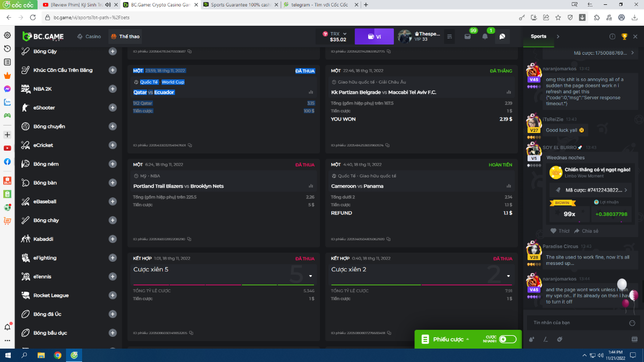Open the World Cup league link

point(173,82)
